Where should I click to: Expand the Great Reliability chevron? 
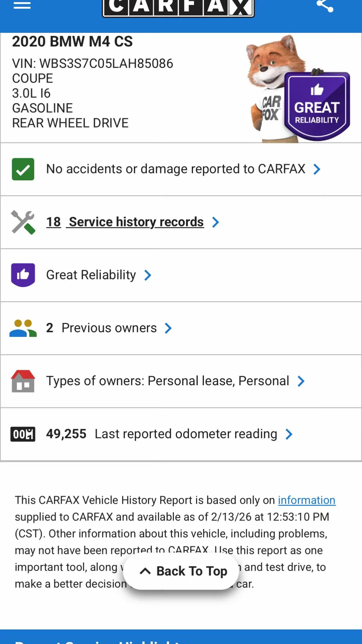pyautogui.click(x=148, y=275)
